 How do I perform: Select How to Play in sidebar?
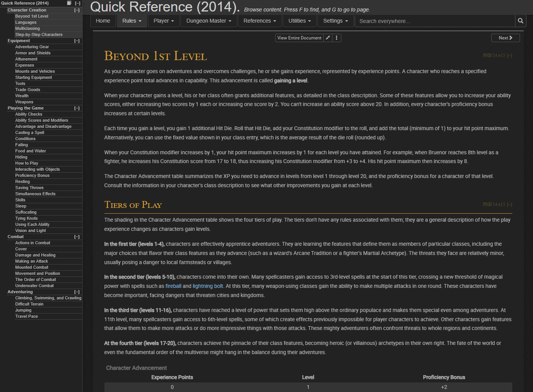49,163
